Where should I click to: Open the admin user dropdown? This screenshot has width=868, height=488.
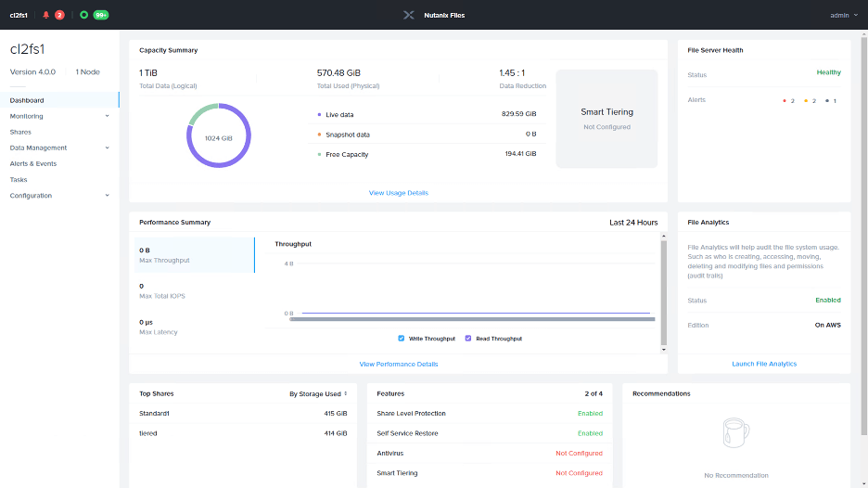844,15
